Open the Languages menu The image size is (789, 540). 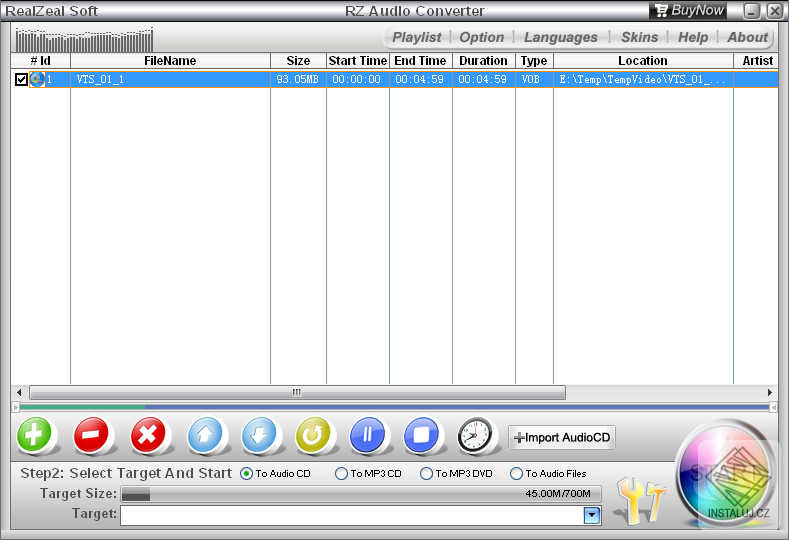(x=561, y=37)
